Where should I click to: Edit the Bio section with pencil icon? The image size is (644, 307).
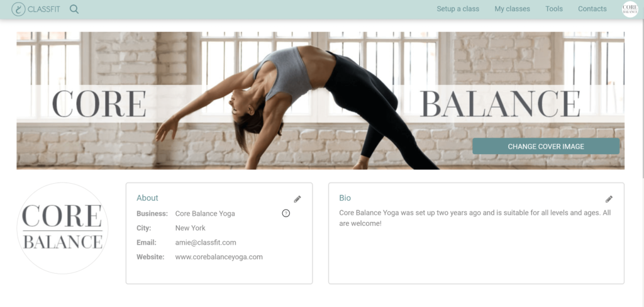pyautogui.click(x=609, y=199)
